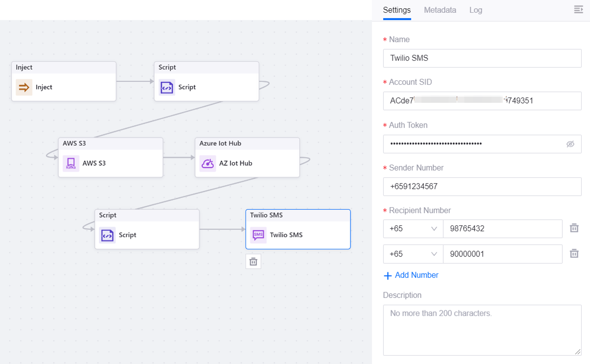Open the Log tab
The image size is (590, 364).
[x=475, y=10]
